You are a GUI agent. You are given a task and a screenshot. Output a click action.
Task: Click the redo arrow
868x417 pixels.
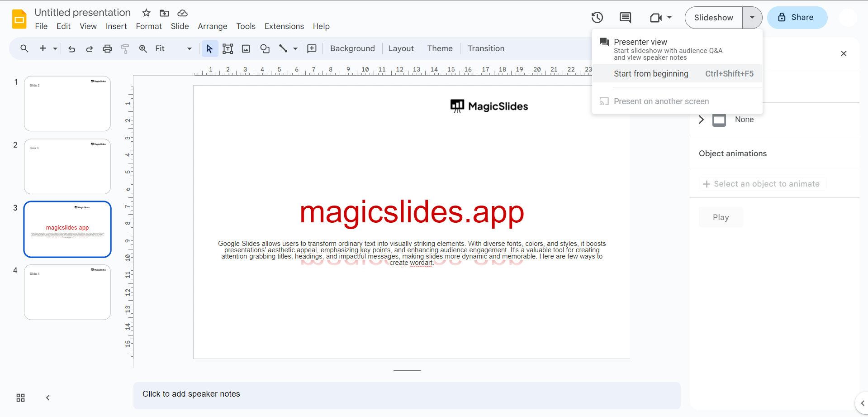[89, 48]
